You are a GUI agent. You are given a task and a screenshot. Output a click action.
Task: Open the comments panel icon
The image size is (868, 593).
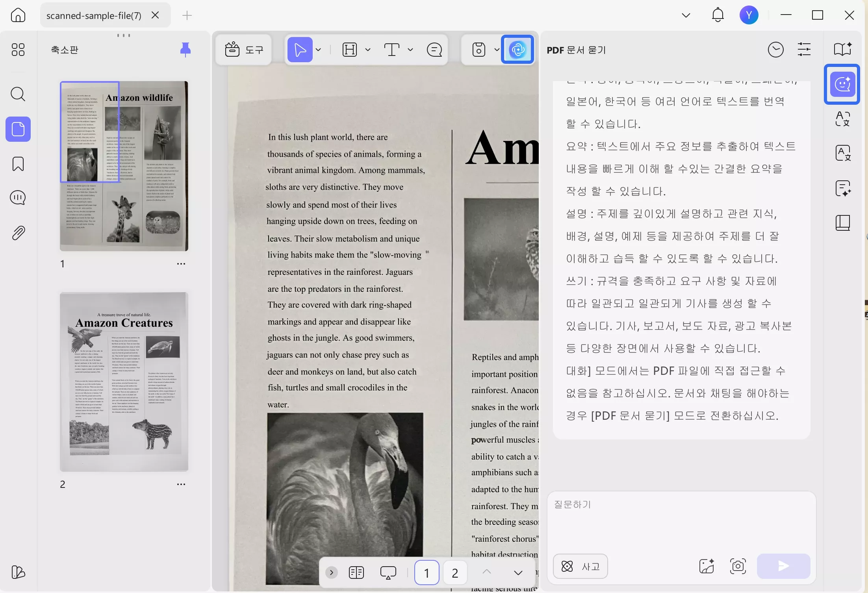pos(18,198)
